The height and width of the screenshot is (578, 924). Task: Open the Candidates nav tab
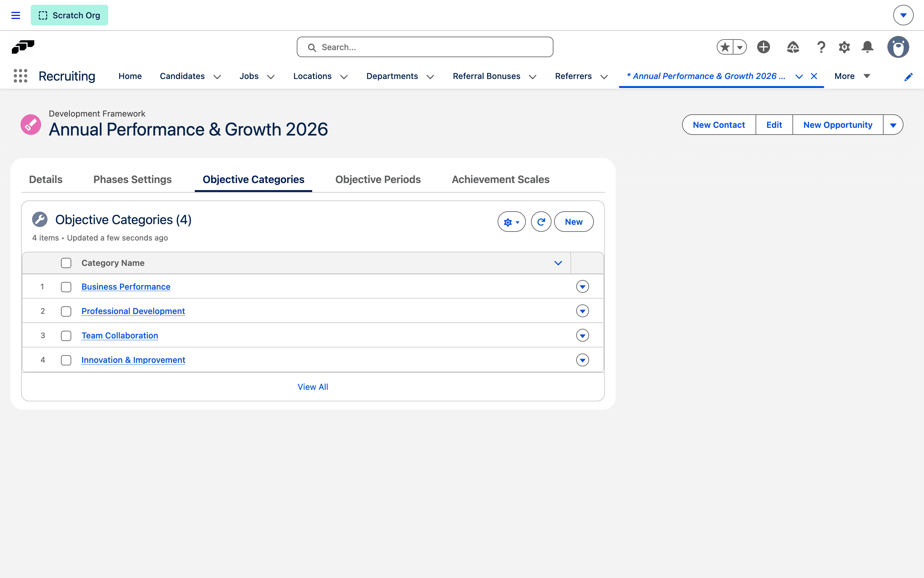coord(182,76)
